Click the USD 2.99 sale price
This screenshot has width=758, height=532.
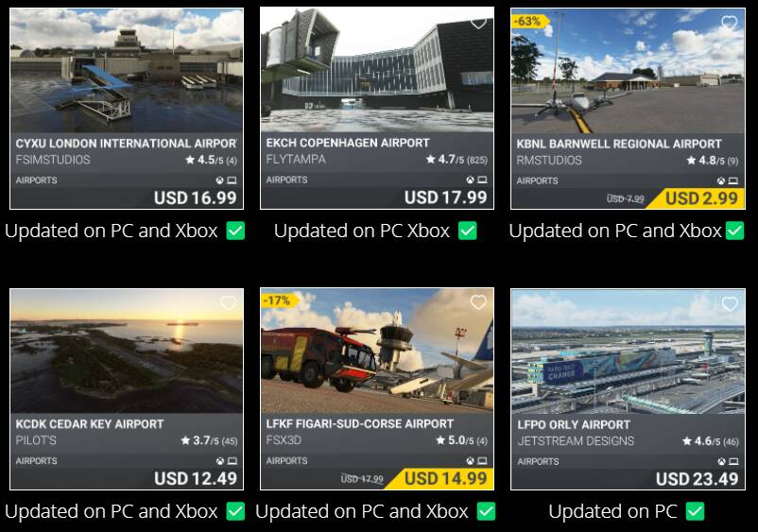(701, 198)
